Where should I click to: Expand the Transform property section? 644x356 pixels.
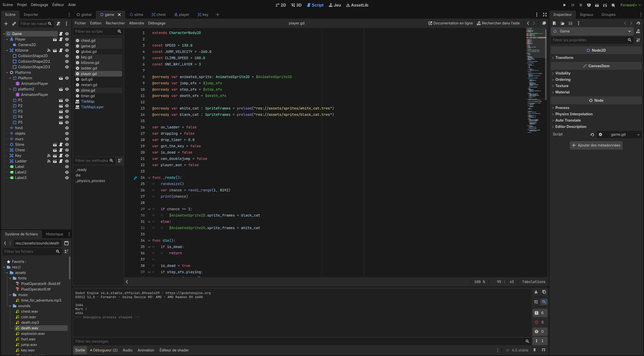pos(564,58)
